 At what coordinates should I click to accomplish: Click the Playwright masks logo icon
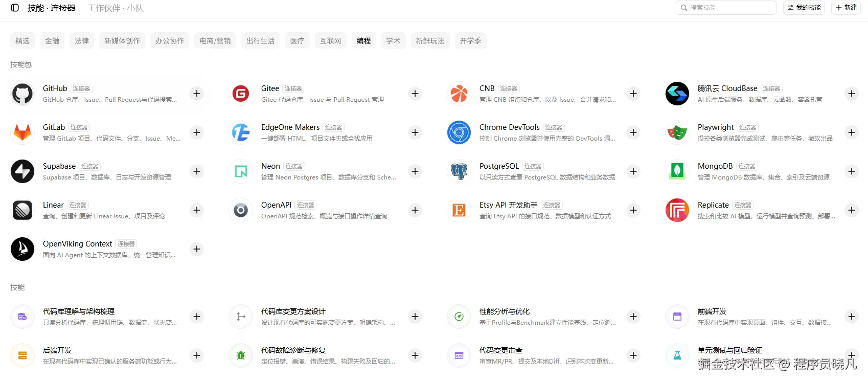point(677,132)
